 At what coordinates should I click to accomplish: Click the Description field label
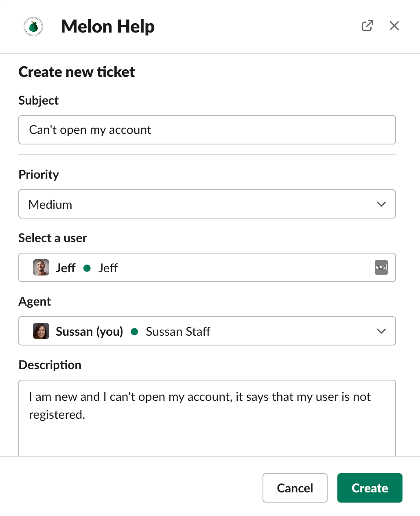(x=50, y=365)
